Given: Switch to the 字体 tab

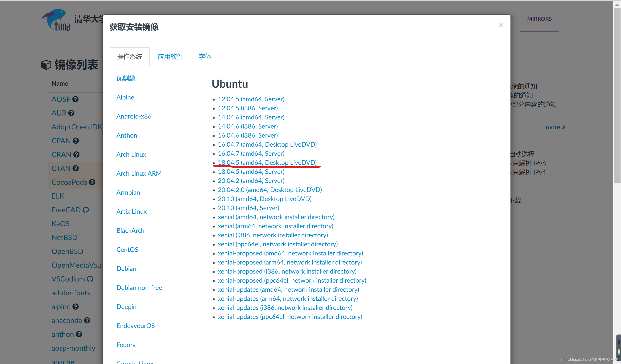Looking at the screenshot, I should 205,57.
